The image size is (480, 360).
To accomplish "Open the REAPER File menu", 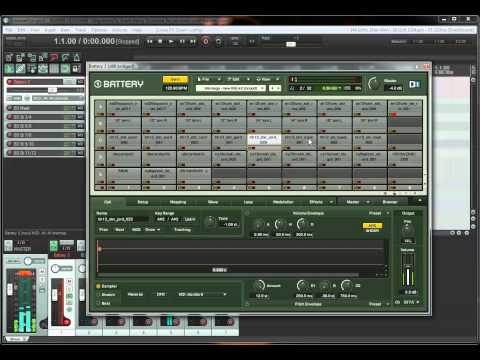I will point(9,30).
